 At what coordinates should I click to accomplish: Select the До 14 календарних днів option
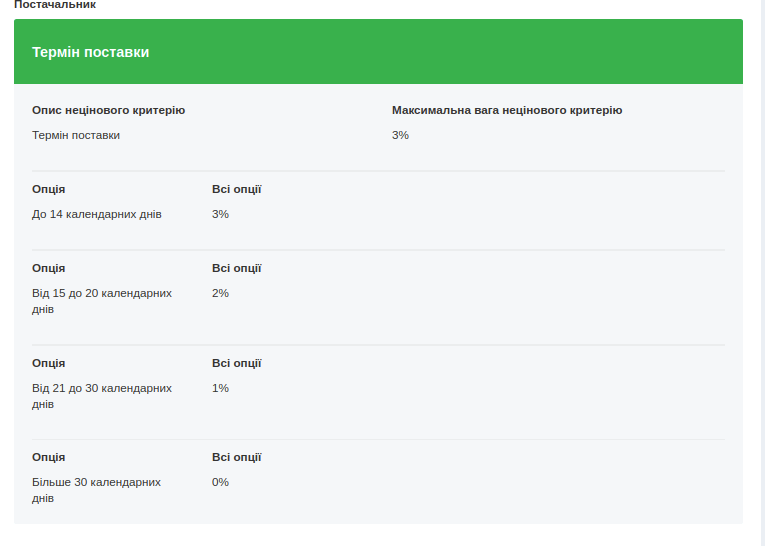(x=97, y=214)
